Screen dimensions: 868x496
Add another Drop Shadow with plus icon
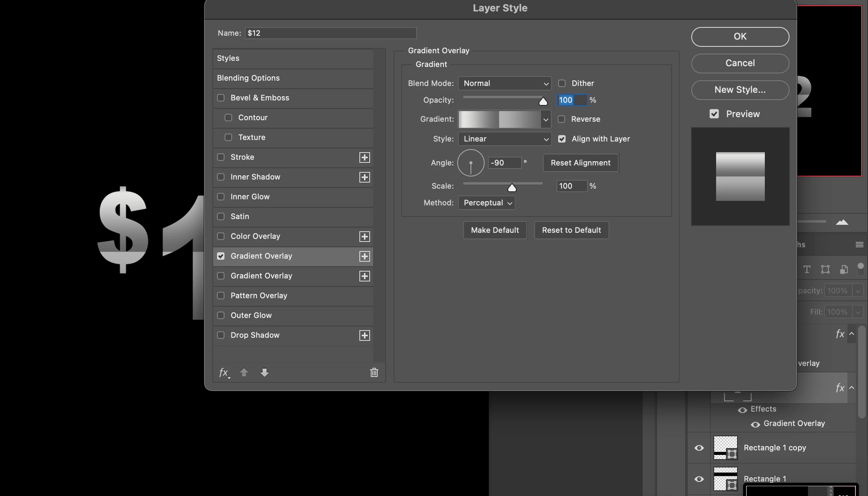pyautogui.click(x=364, y=335)
